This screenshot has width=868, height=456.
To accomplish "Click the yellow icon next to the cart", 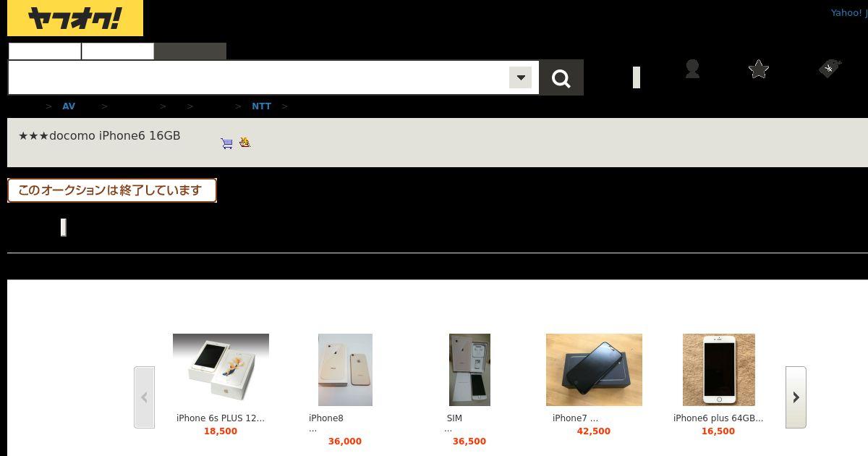I will click(x=245, y=142).
